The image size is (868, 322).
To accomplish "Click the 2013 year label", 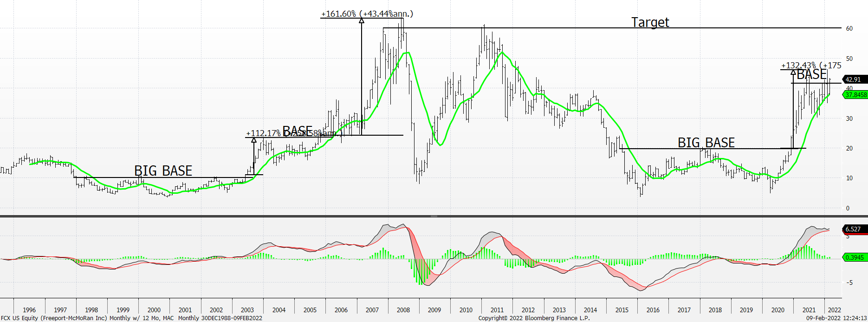I will click(559, 310).
